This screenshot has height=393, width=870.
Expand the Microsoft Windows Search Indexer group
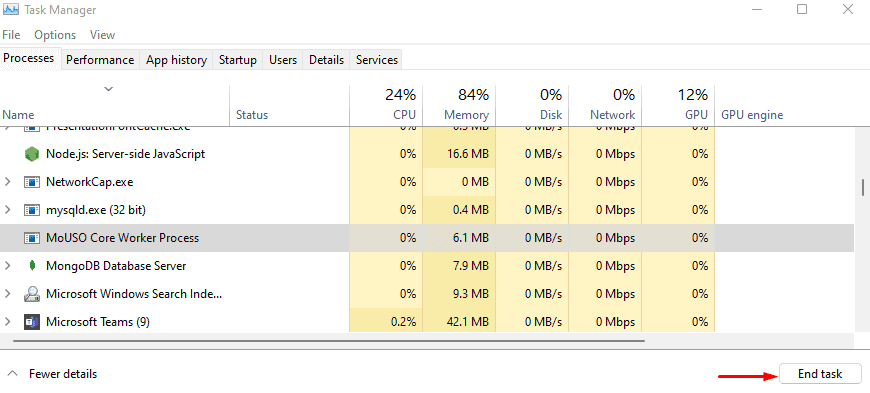(x=8, y=294)
